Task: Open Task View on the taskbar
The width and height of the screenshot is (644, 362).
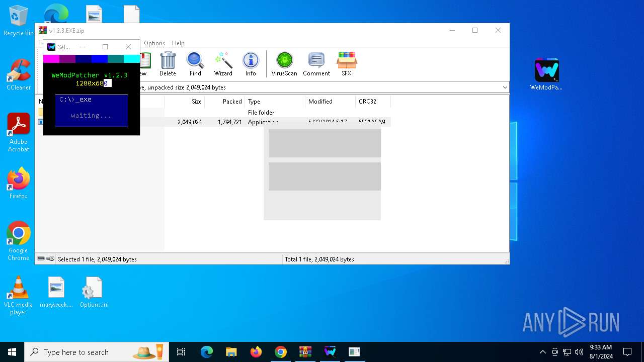Action: [x=181, y=352]
